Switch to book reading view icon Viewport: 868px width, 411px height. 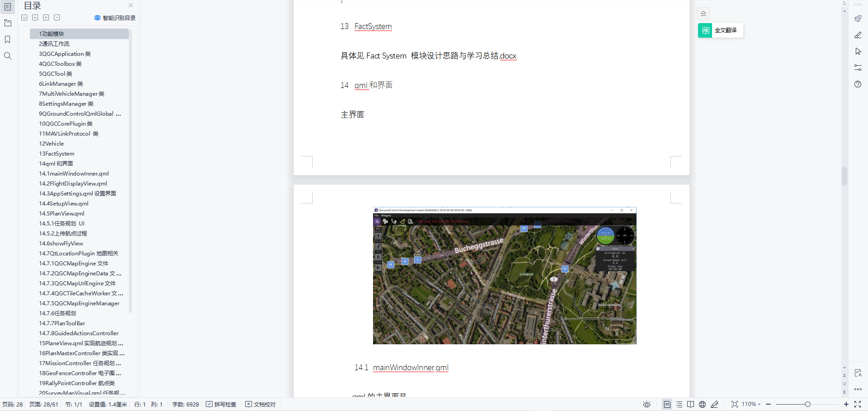[x=690, y=404]
